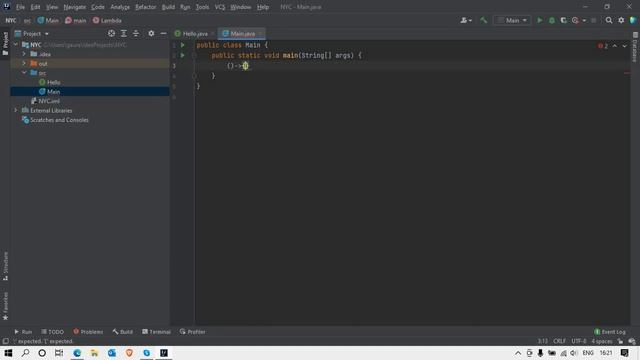640x360 pixels.
Task: Click the Build Project hammer icon
Action: [483, 20]
